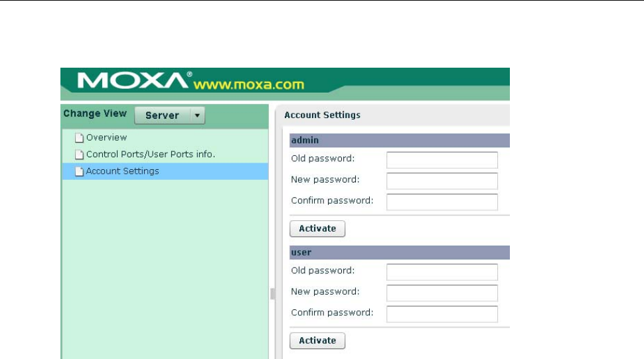The image size is (644, 359).
Task: Click the panel splitter handle
Action: coord(272,294)
